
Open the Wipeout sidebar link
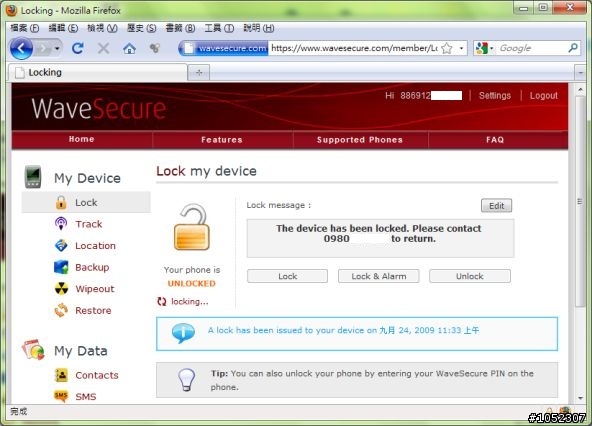95,289
